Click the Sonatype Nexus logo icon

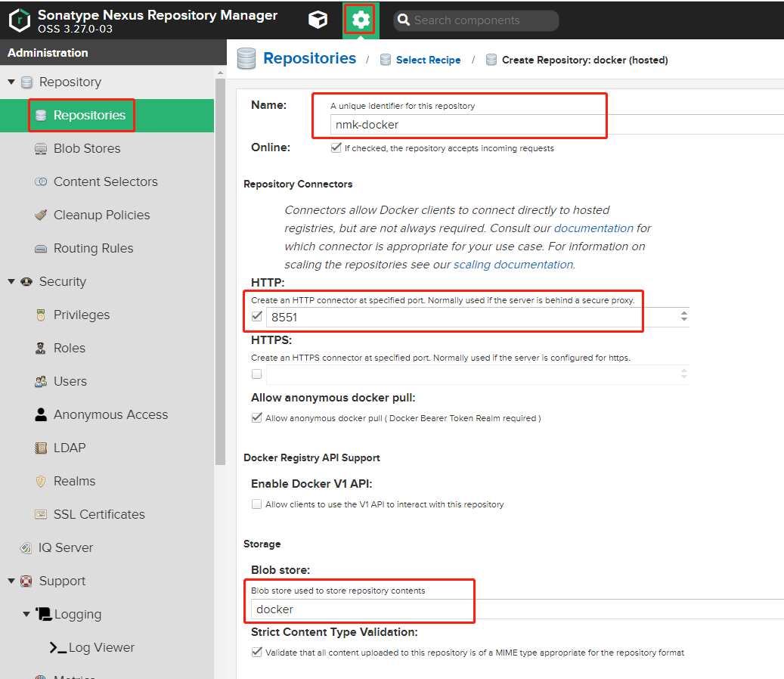coord(20,20)
